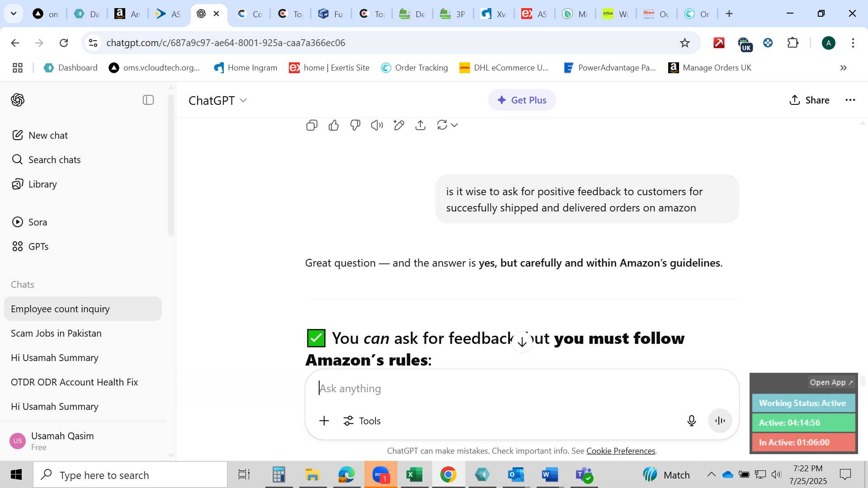Start voice mode with the waveform button
Image resolution: width=868 pixels, height=488 pixels.
pyautogui.click(x=720, y=421)
